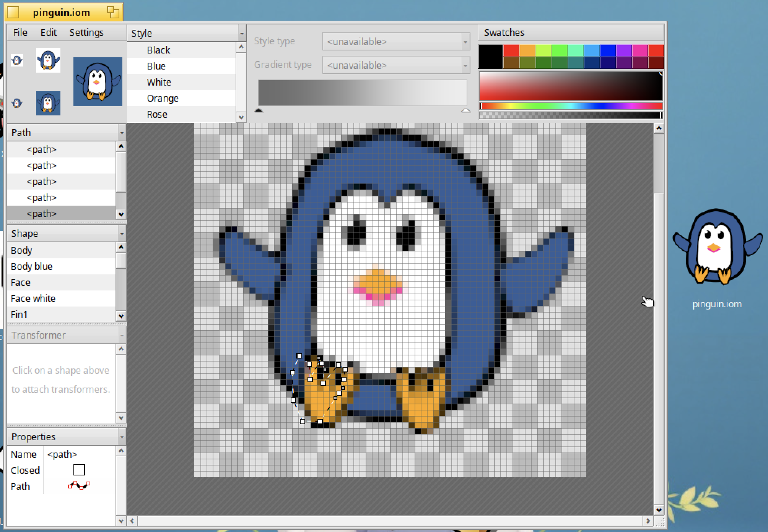The image size is (768, 532).
Task: Open the Properties panel dropdown arrow
Action: [x=122, y=437]
